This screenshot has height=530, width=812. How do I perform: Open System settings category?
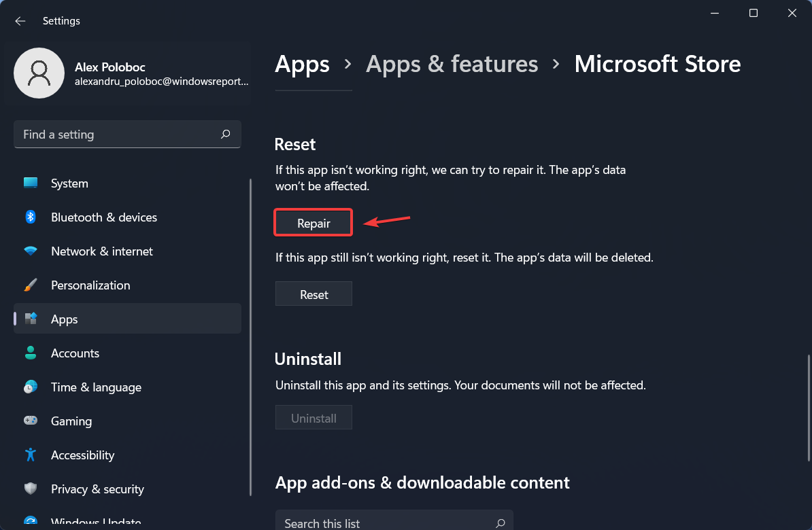(x=127, y=183)
